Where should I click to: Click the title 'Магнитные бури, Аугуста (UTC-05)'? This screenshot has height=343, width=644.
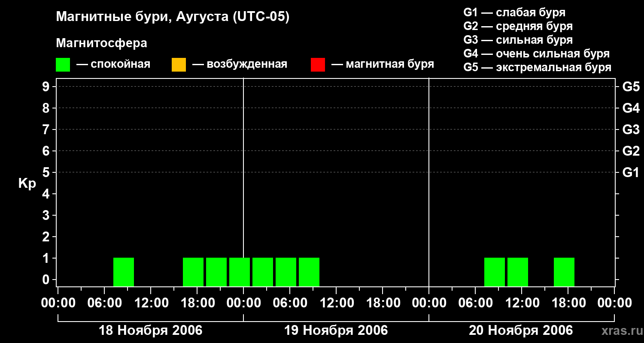click(173, 17)
